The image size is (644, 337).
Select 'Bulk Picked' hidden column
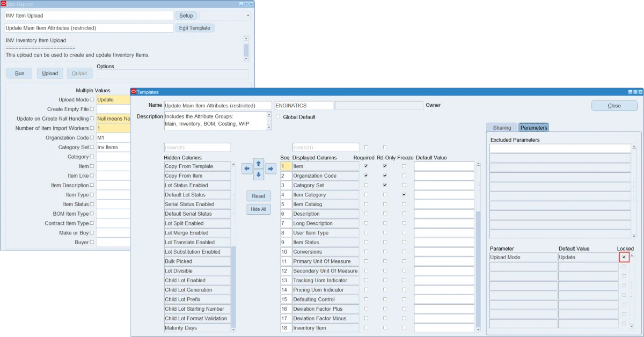point(197,261)
